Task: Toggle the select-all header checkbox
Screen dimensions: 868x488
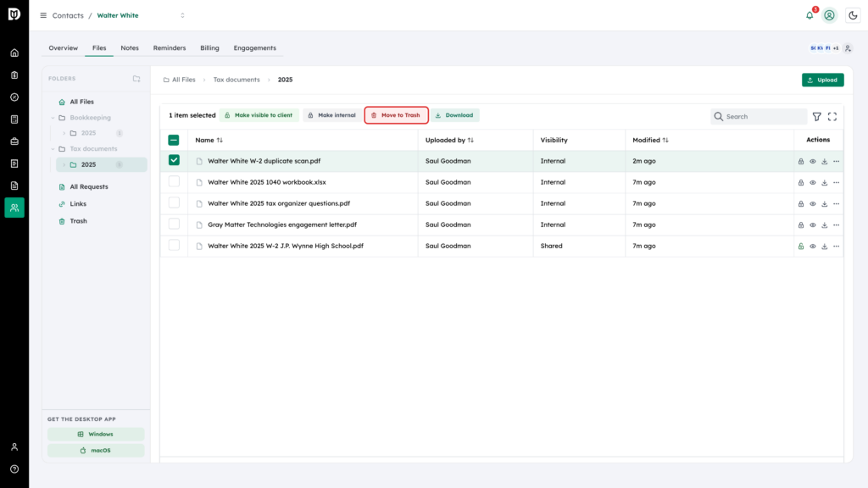Action: click(x=174, y=140)
